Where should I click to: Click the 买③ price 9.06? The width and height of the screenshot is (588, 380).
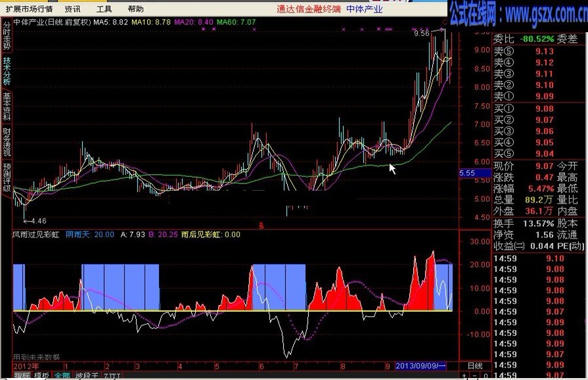[544, 131]
